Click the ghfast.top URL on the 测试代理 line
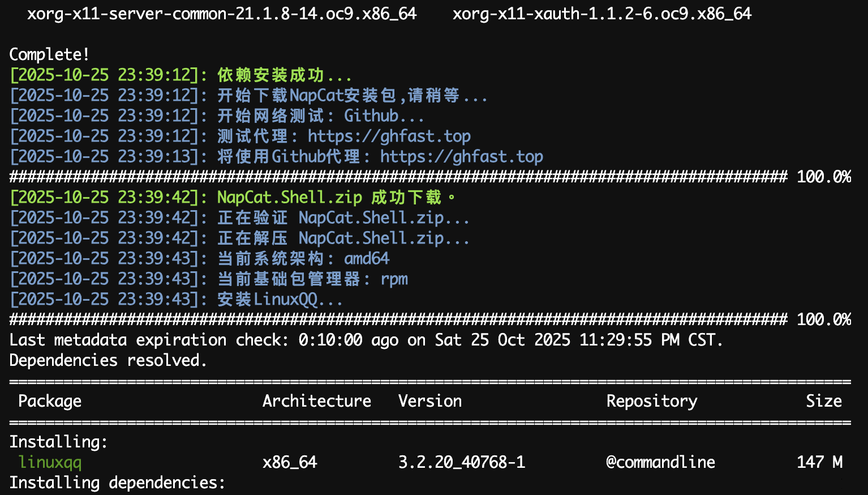 389,136
